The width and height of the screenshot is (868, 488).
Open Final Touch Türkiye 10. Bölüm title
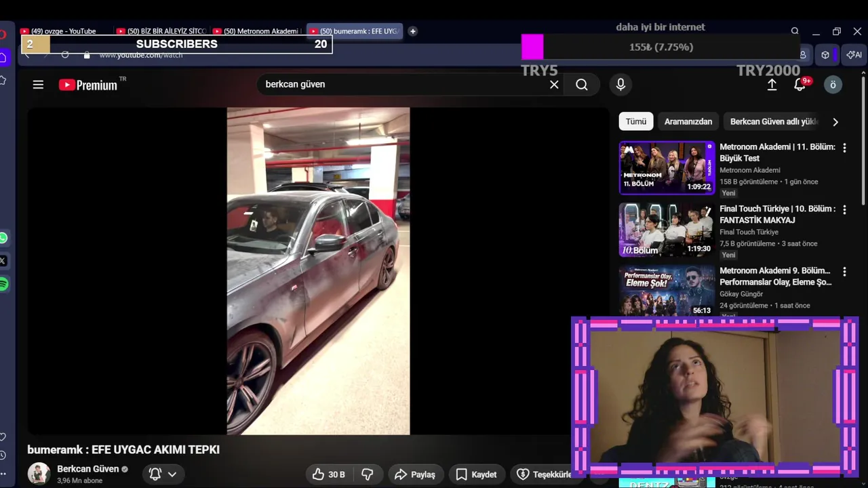777,214
